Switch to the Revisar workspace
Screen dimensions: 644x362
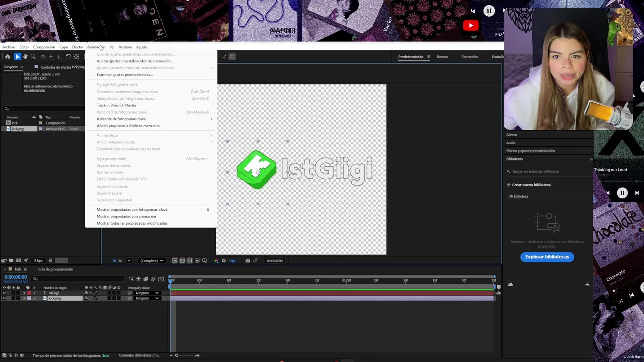442,57
